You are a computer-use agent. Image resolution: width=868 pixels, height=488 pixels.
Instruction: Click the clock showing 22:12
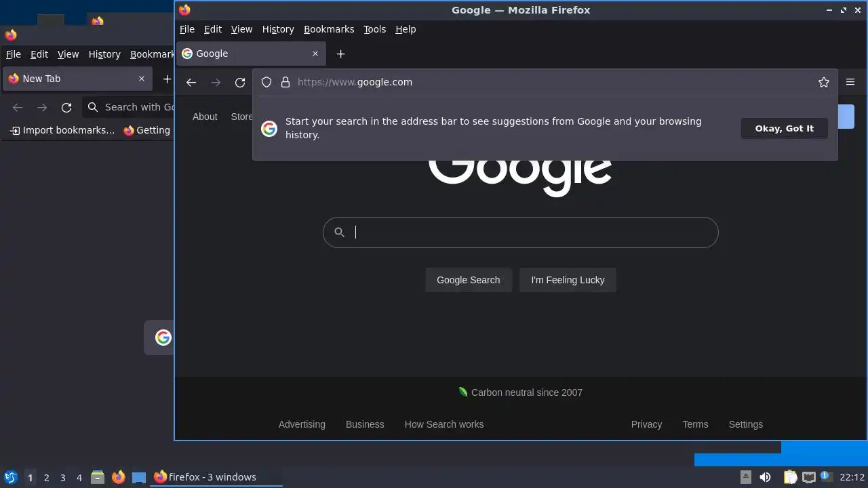852,477
